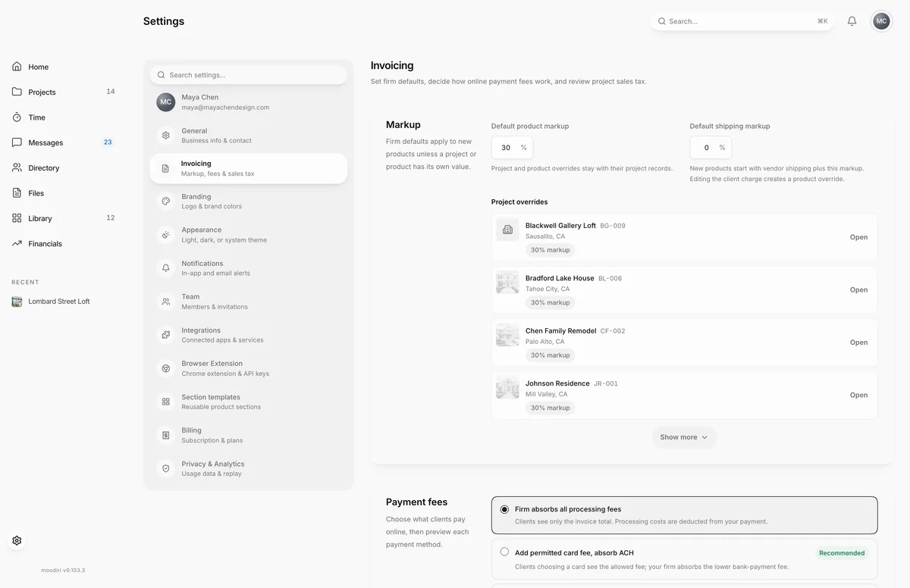The width and height of the screenshot is (910, 588).
Task: Click the Chen Family Remodel thumbnail
Action: (507, 335)
